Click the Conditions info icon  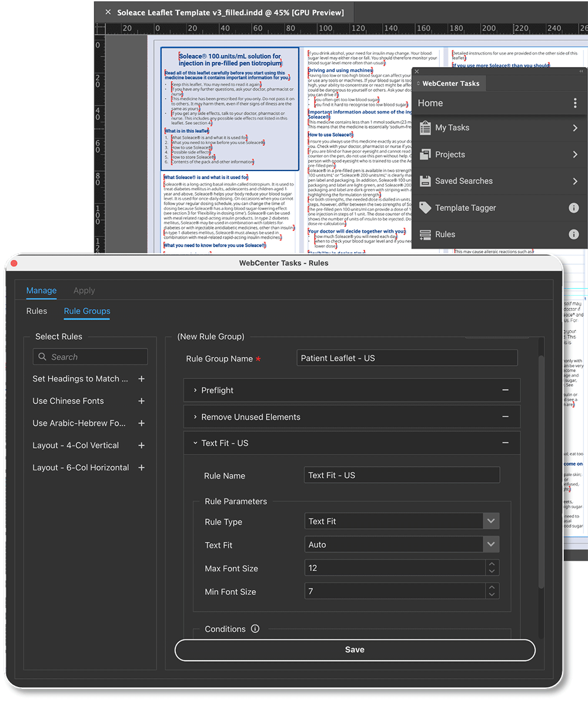point(255,629)
